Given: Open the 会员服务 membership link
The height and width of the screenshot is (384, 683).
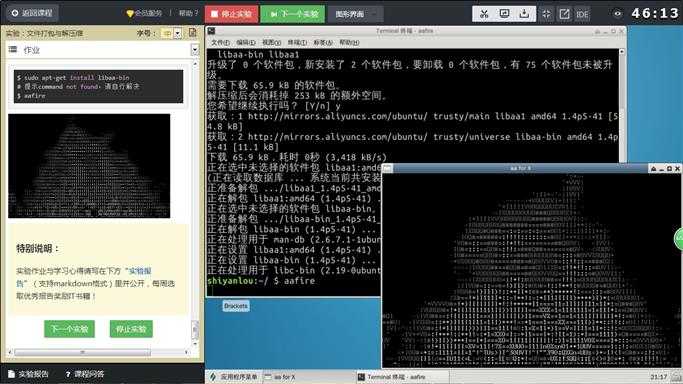Looking at the screenshot, I should pos(144,13).
